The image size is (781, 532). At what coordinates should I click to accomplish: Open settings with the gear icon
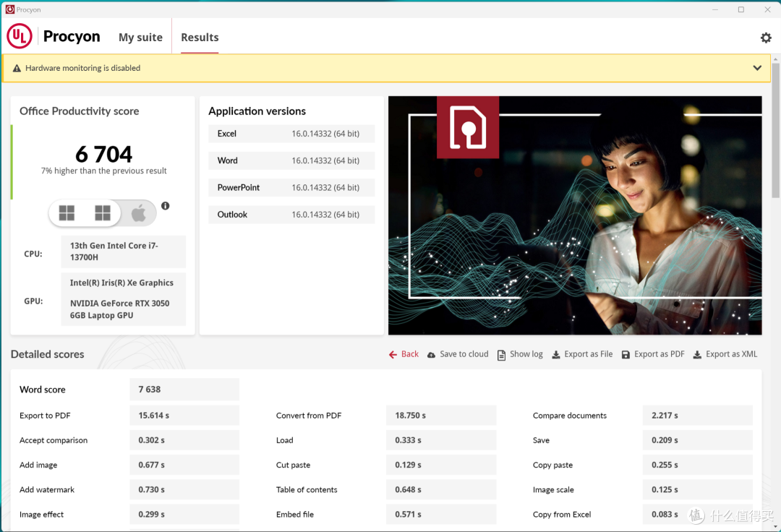[x=766, y=38]
